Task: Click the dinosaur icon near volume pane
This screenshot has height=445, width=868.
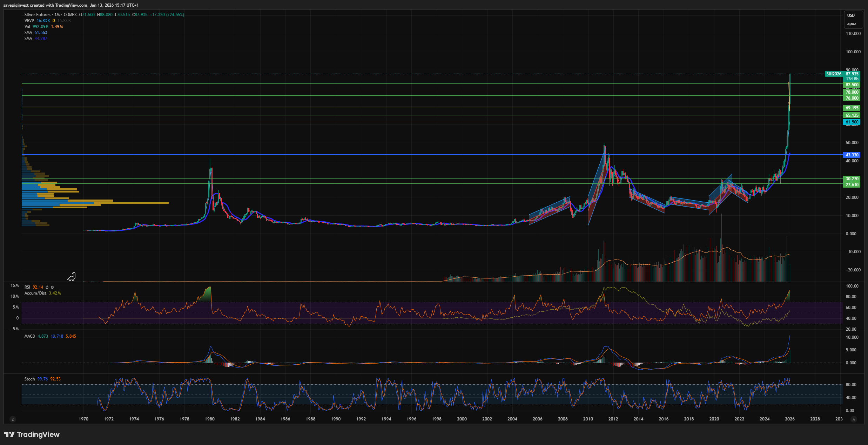Action: [x=72, y=277]
